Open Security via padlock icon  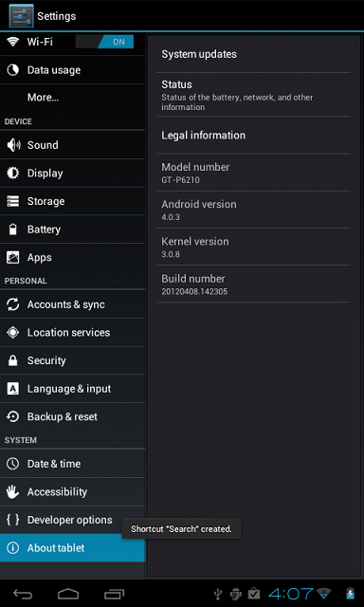click(x=12, y=360)
